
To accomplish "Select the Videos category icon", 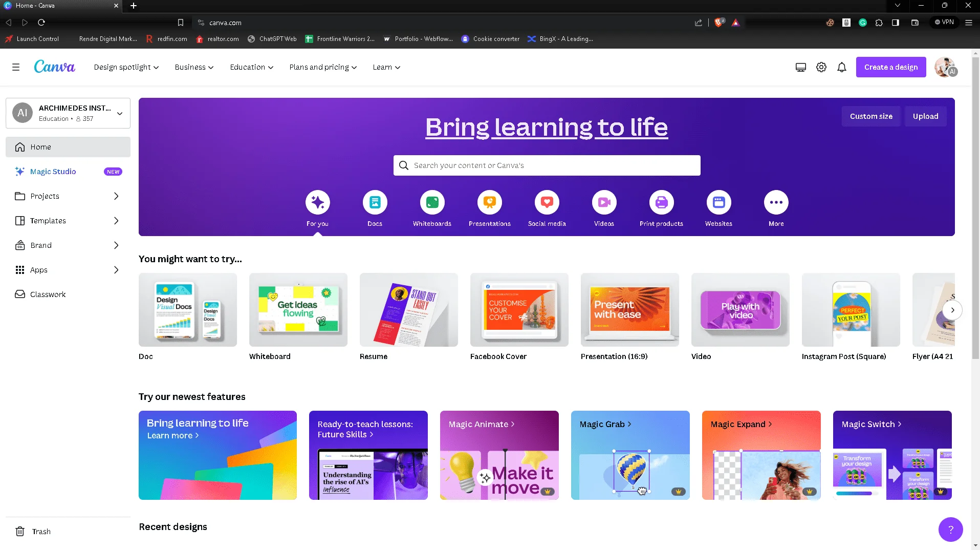I will click(x=604, y=202).
